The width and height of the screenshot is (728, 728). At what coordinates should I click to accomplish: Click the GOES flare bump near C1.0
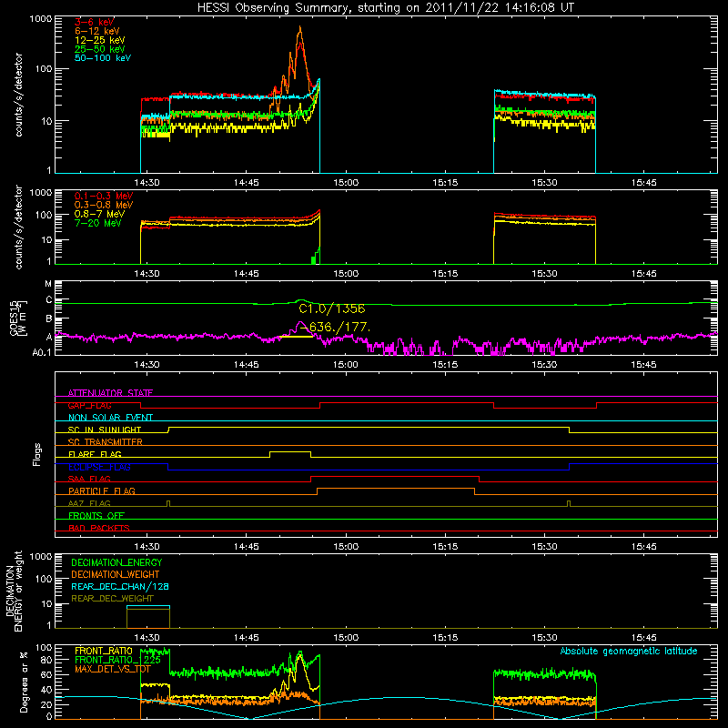pyautogui.click(x=301, y=301)
